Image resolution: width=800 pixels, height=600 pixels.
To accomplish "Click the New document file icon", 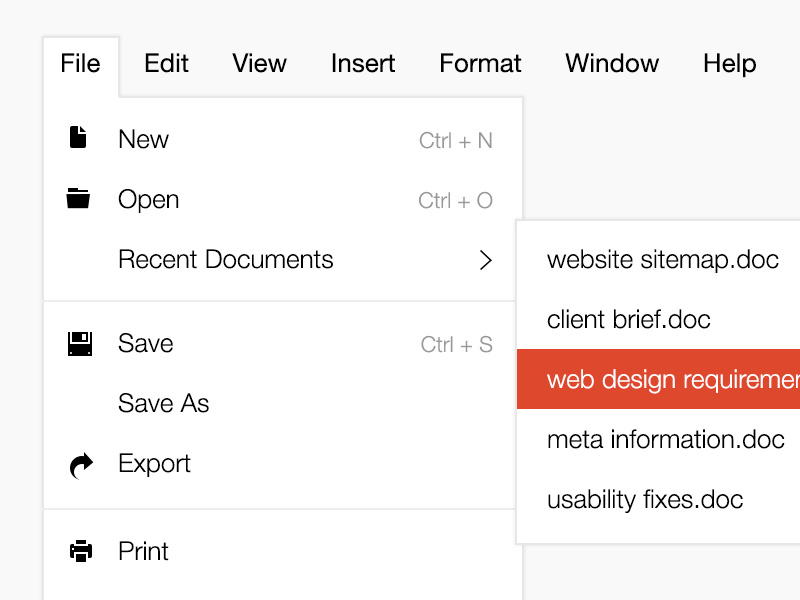I will 78,138.
